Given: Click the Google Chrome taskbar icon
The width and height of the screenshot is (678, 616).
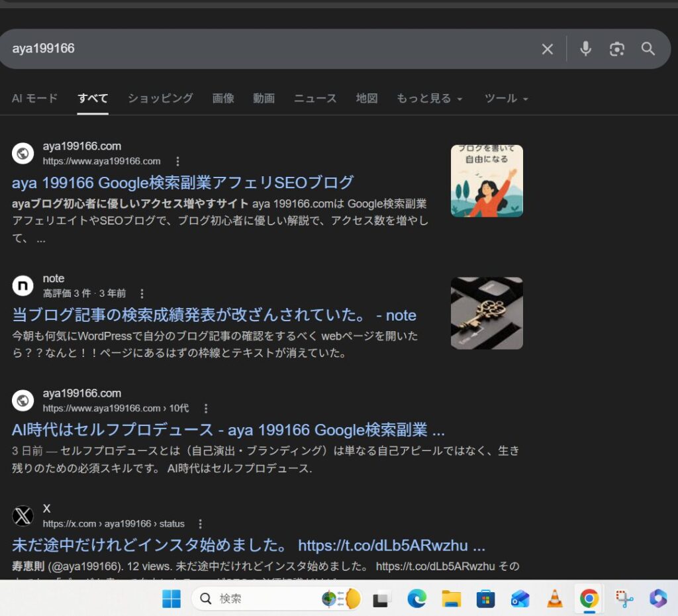Looking at the screenshot, I should pyautogui.click(x=589, y=599).
